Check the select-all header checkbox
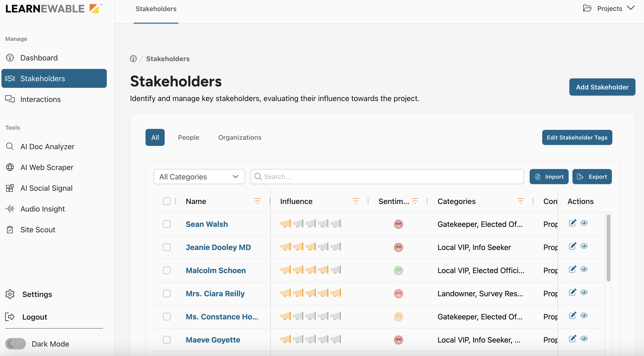644x356 pixels. pos(167,201)
